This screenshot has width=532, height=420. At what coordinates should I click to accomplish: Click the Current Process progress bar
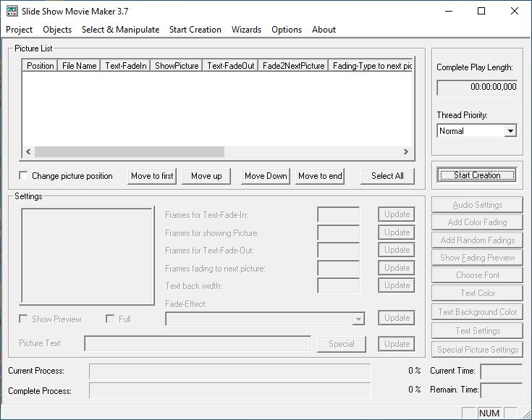coord(229,371)
